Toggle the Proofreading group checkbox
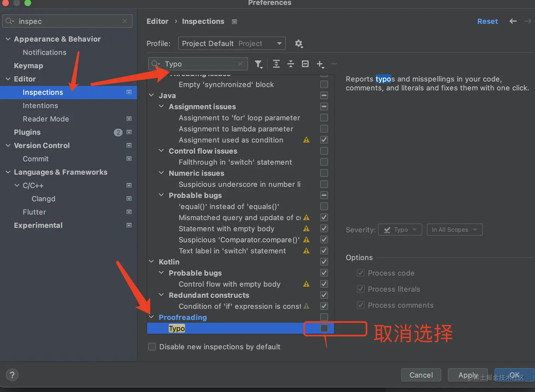The width and height of the screenshot is (535, 392). pyautogui.click(x=324, y=317)
